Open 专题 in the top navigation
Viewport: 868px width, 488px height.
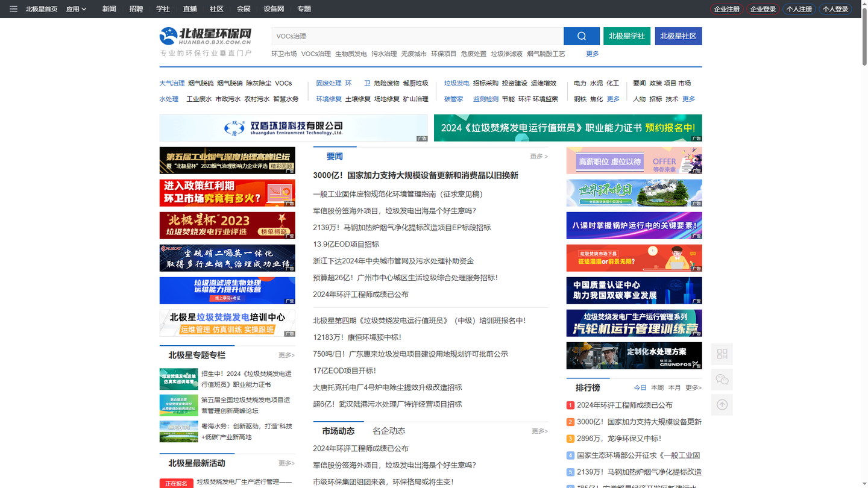(304, 9)
